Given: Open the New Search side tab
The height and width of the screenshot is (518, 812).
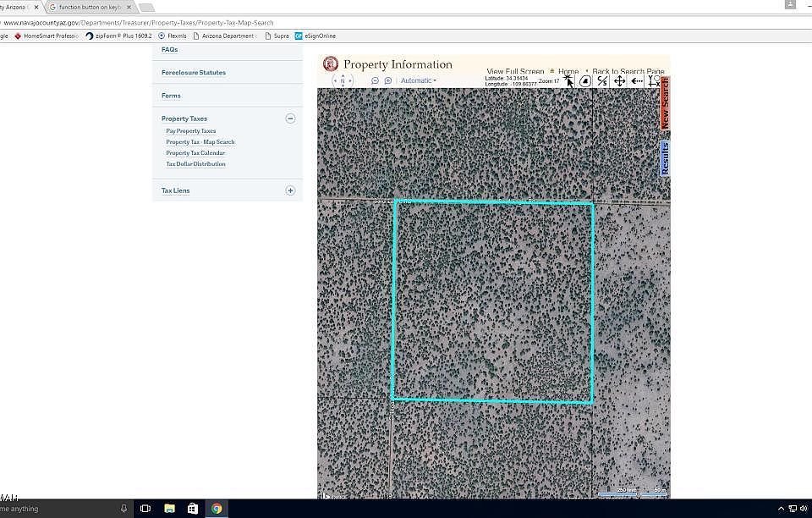Looking at the screenshot, I should [x=665, y=103].
